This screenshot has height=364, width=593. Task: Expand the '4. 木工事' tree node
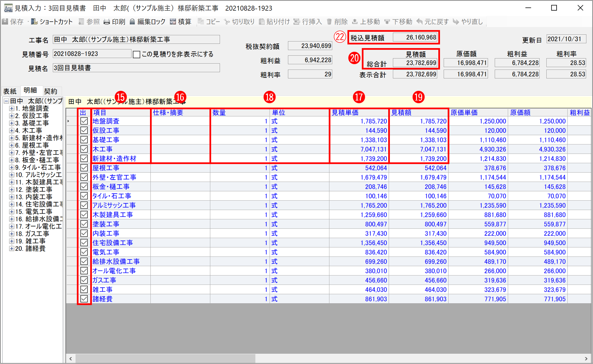pyautogui.click(x=11, y=131)
